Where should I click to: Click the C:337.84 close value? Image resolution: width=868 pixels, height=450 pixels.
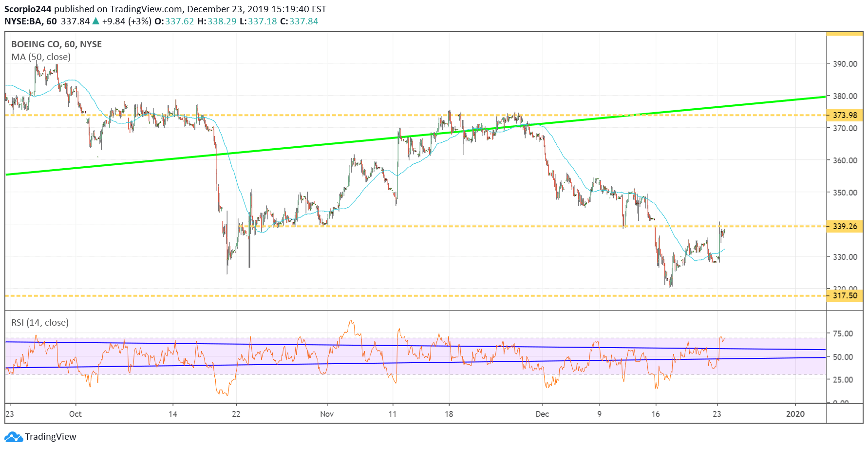click(x=299, y=21)
